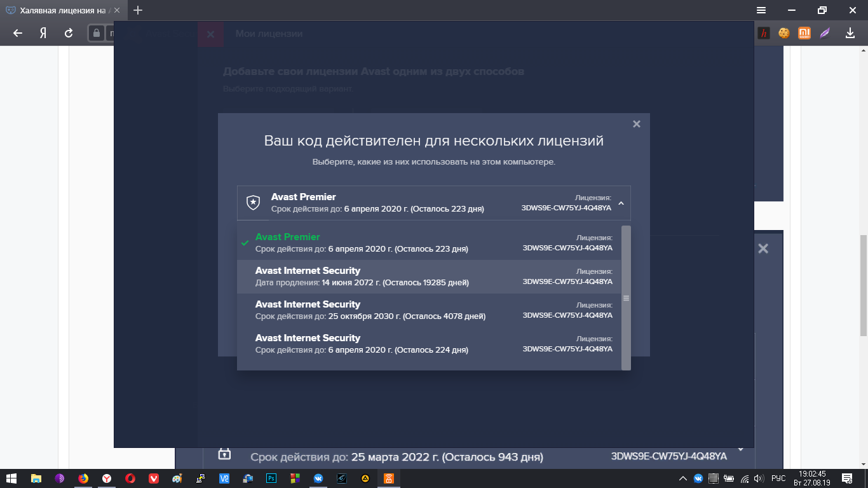Switch to Firefox in the taskbar

[x=83, y=478]
